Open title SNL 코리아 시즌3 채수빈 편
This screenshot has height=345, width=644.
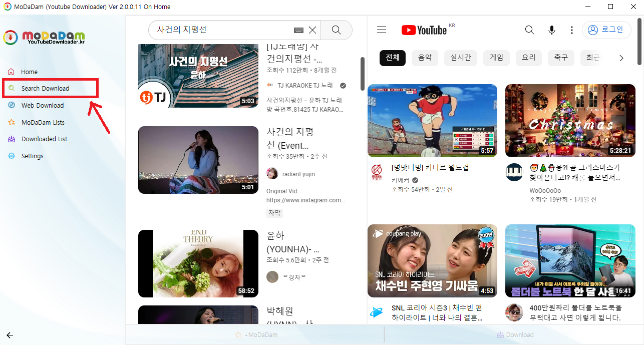coord(437,313)
